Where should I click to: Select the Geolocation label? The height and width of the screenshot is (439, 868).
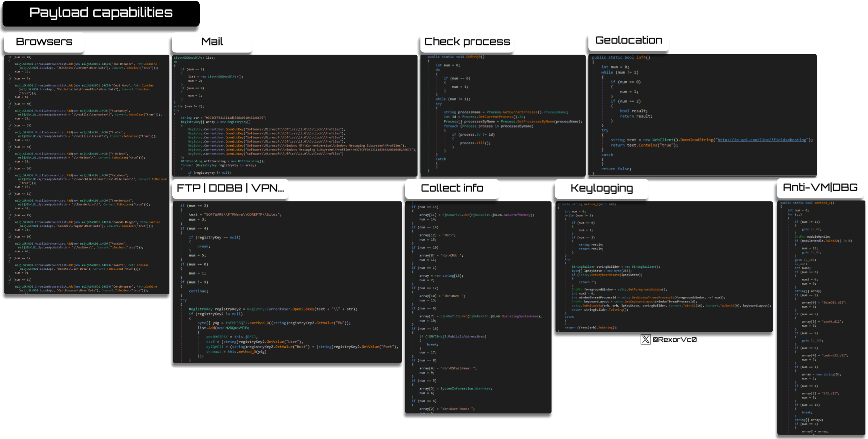click(x=629, y=41)
